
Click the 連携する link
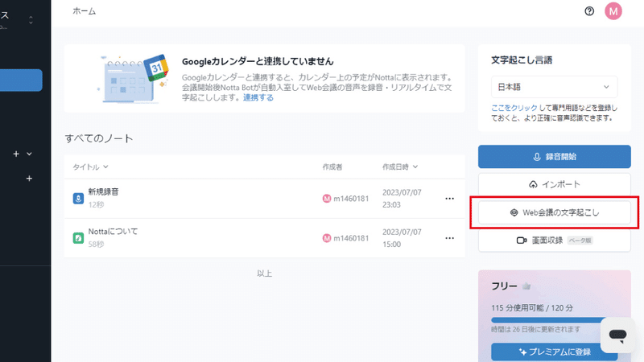tap(258, 97)
